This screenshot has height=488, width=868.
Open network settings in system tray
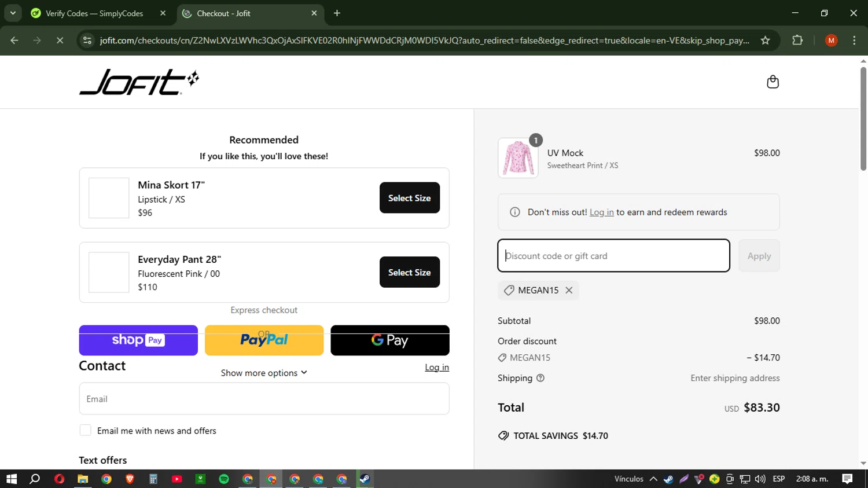pos(745,479)
